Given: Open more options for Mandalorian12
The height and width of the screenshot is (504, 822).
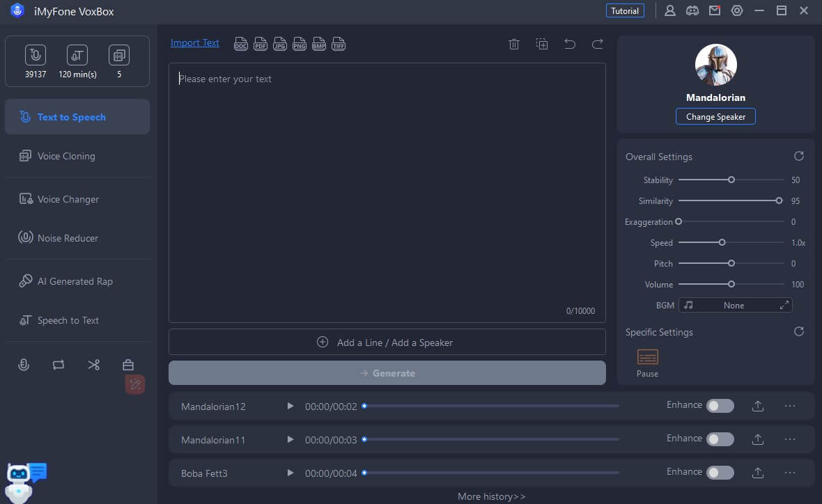Looking at the screenshot, I should [789, 406].
